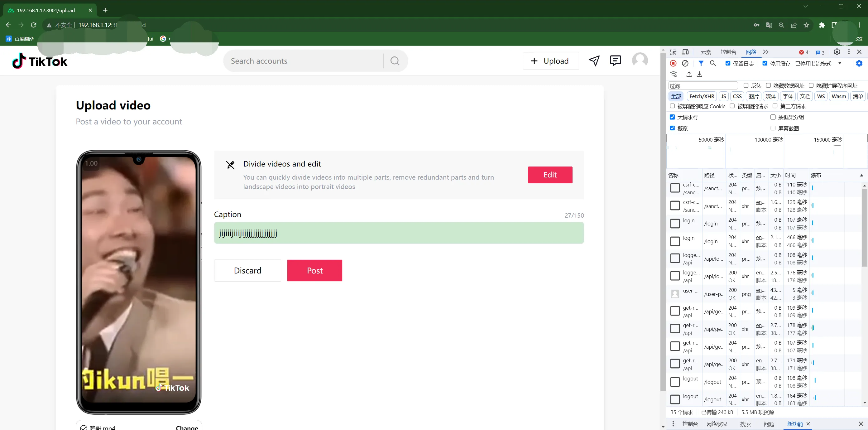
Task: Uncheck 大请求行 option
Action: (672, 117)
